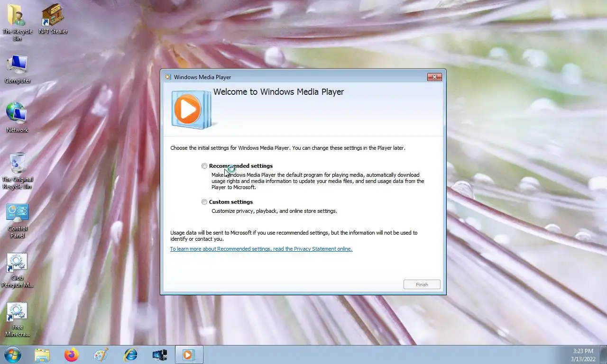Select the Recommended settings radio button
Image resolution: width=607 pixels, height=364 pixels.
tap(204, 166)
